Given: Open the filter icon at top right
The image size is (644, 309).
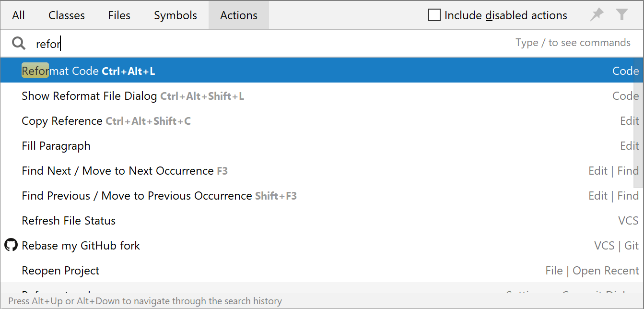Looking at the screenshot, I should tap(622, 15).
